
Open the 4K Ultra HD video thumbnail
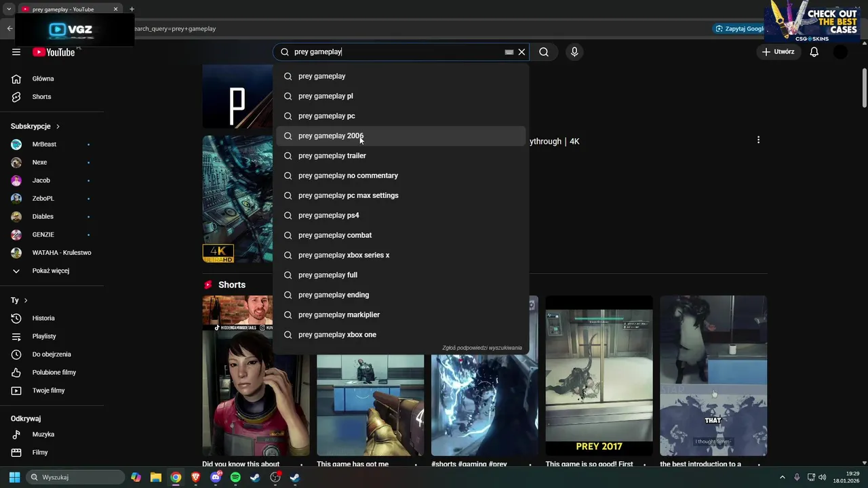pyautogui.click(x=237, y=199)
